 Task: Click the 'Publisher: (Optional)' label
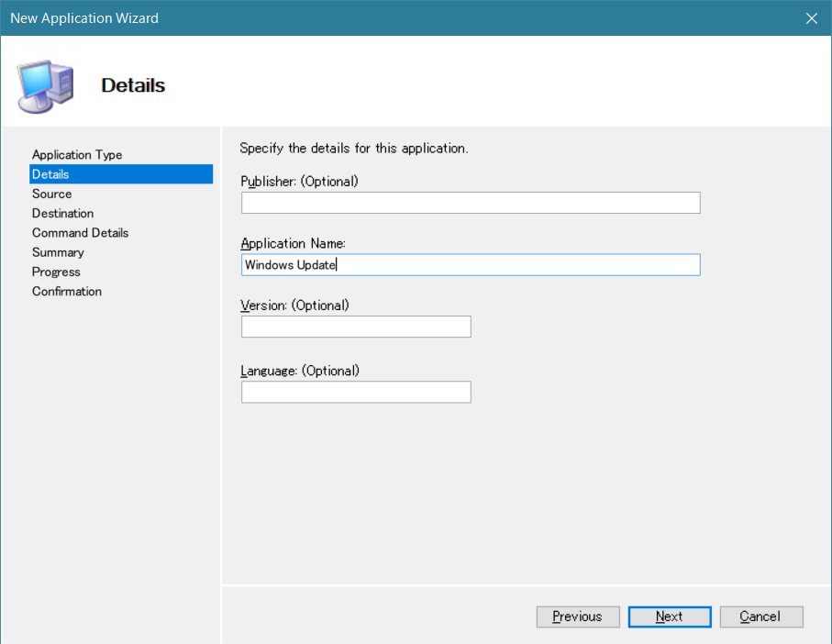299,182
